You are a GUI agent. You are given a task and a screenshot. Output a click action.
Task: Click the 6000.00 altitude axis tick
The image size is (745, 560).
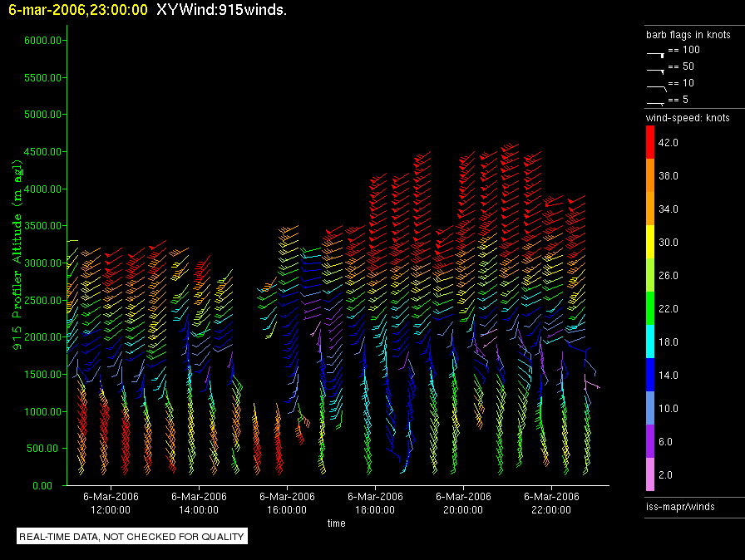(46, 41)
